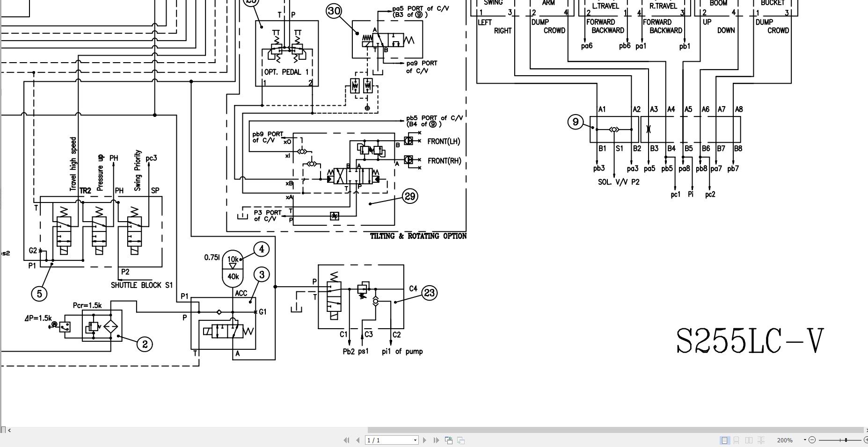Zoom in using the plus icon
Viewport: 868px width, 447px height.
866,440
